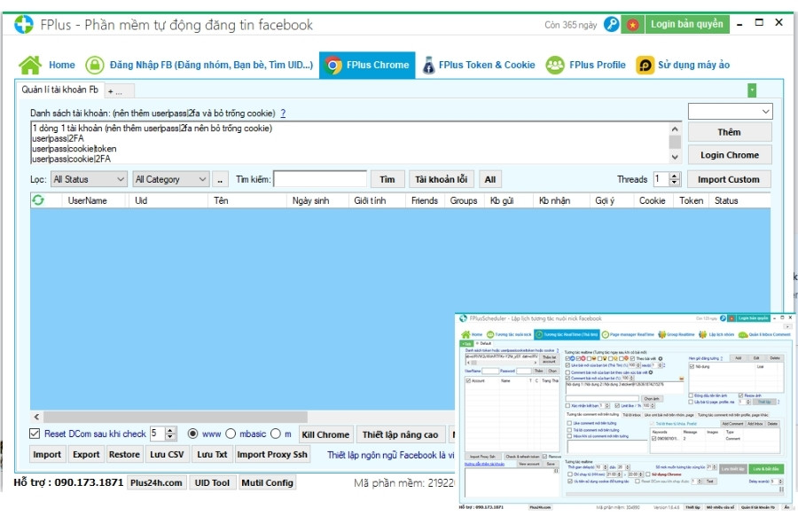Image resolution: width=798 pixels, height=532 pixels.
Task: Add a new tab with the + ... tab
Action: click(x=120, y=91)
